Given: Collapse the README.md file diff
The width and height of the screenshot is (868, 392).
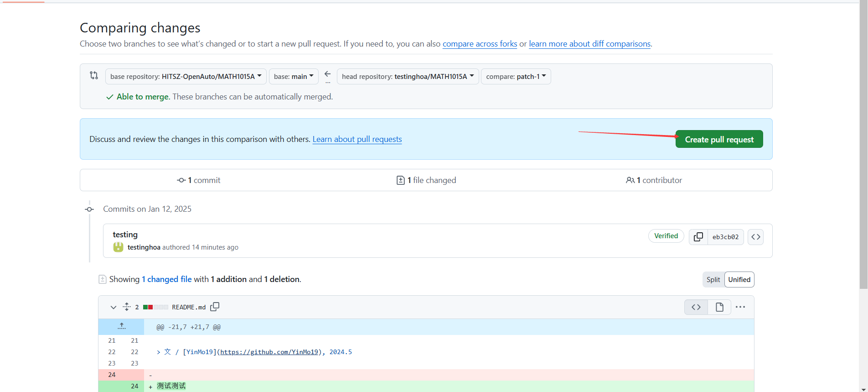Looking at the screenshot, I should point(114,307).
